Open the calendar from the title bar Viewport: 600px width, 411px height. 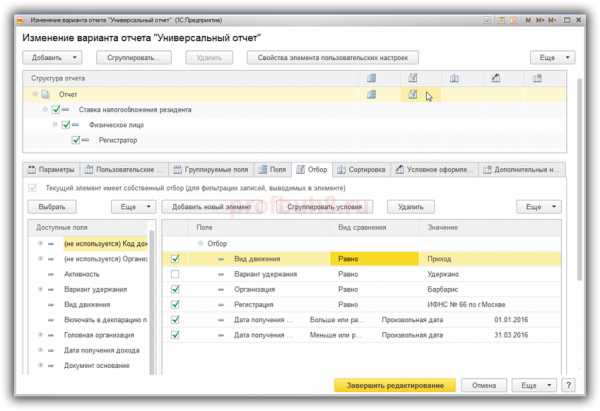pyautogui.click(x=514, y=20)
